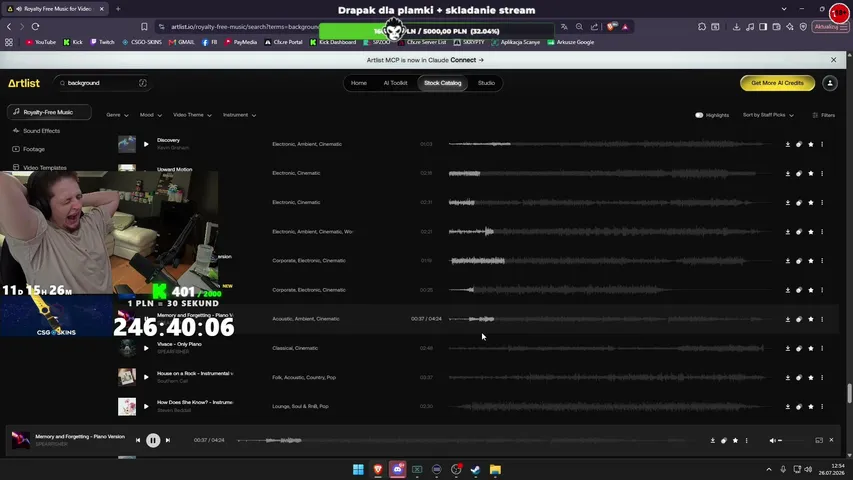Open more options for Discovery track
853x480 pixels.
tap(822, 144)
